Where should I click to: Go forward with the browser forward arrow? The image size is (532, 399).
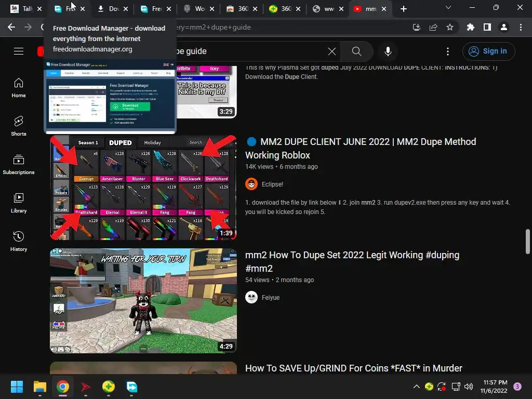pos(28,27)
